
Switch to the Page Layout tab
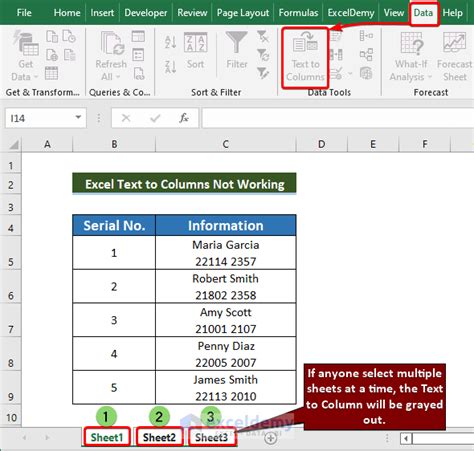click(x=243, y=13)
